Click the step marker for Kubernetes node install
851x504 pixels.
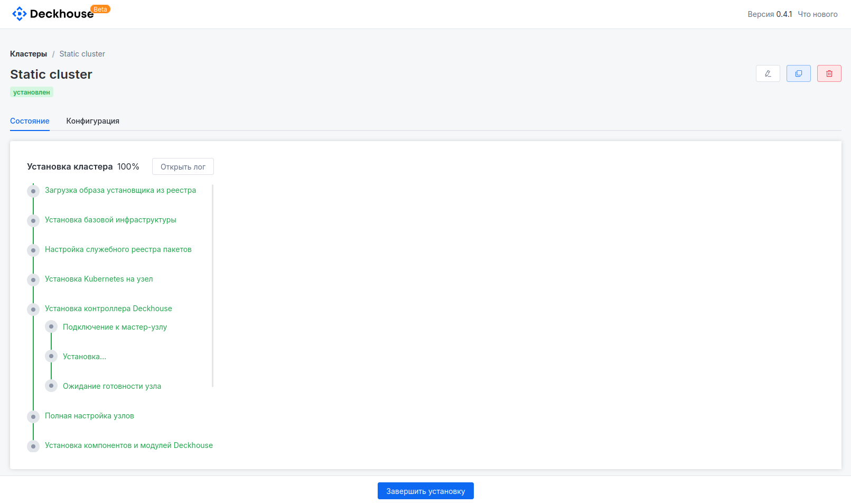[33, 279]
